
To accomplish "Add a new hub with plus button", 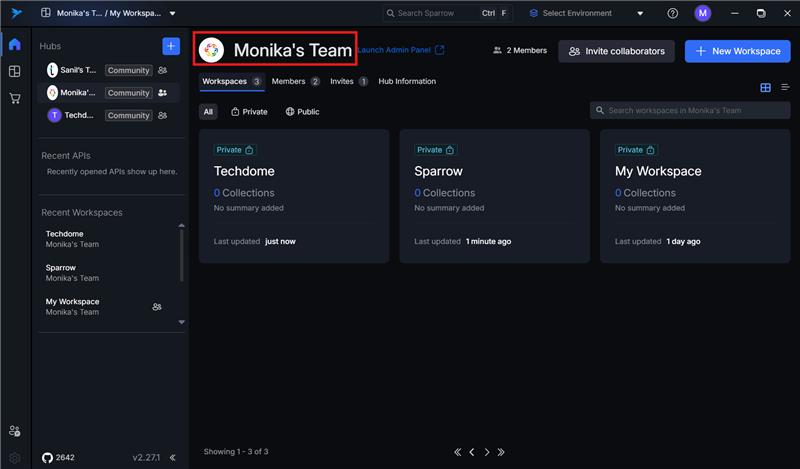I will point(171,46).
